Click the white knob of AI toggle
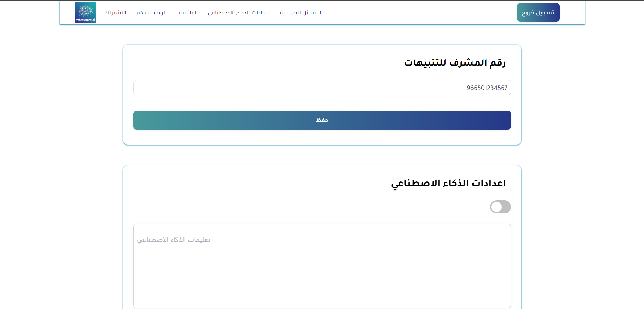The image size is (644, 309). (x=497, y=207)
